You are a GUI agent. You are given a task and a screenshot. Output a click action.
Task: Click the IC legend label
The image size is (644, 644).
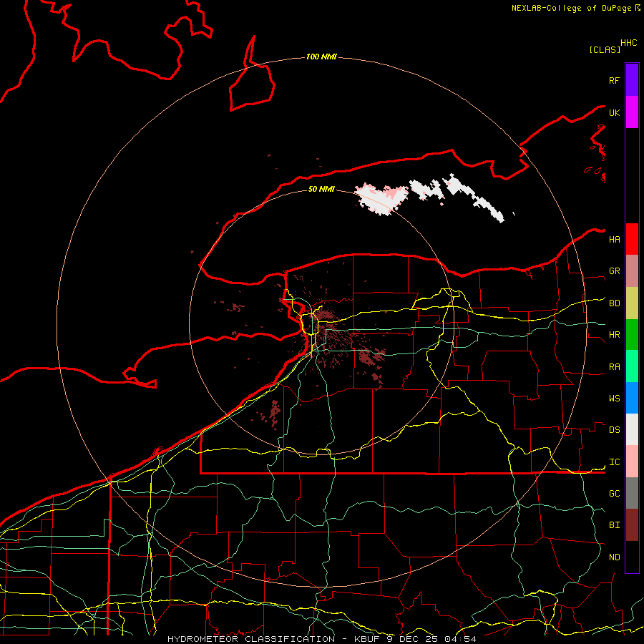click(x=615, y=462)
